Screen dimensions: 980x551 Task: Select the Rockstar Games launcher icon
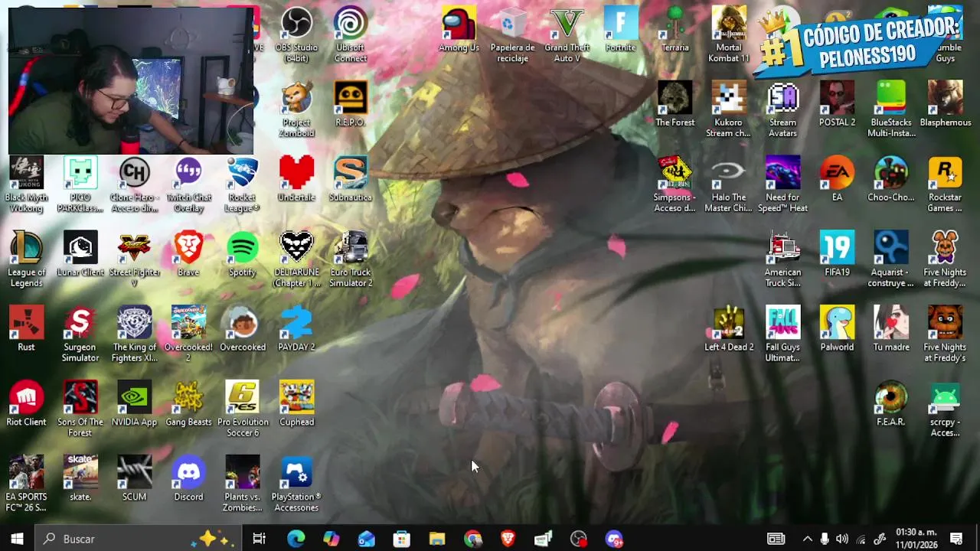click(945, 184)
